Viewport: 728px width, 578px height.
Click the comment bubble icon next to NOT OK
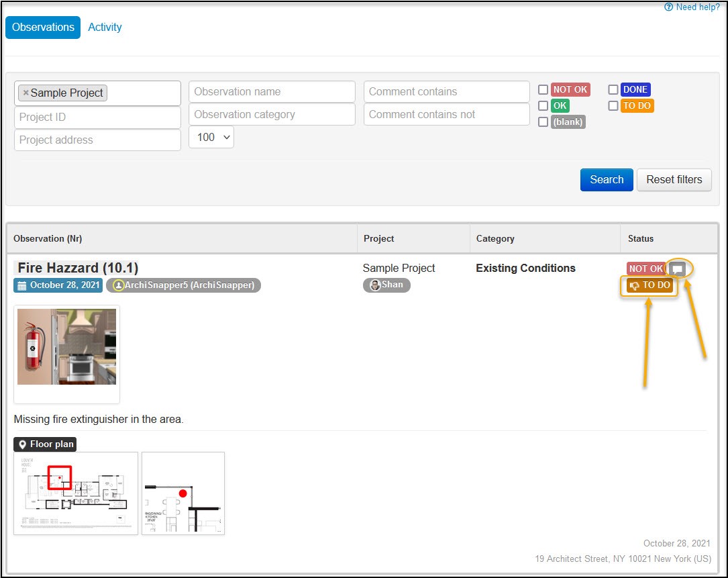[678, 269]
